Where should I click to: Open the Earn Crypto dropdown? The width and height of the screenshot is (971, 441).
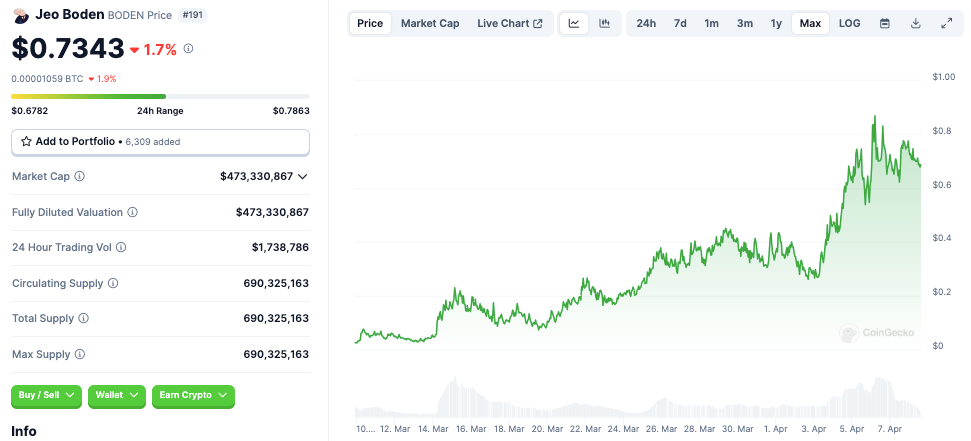[x=193, y=395]
